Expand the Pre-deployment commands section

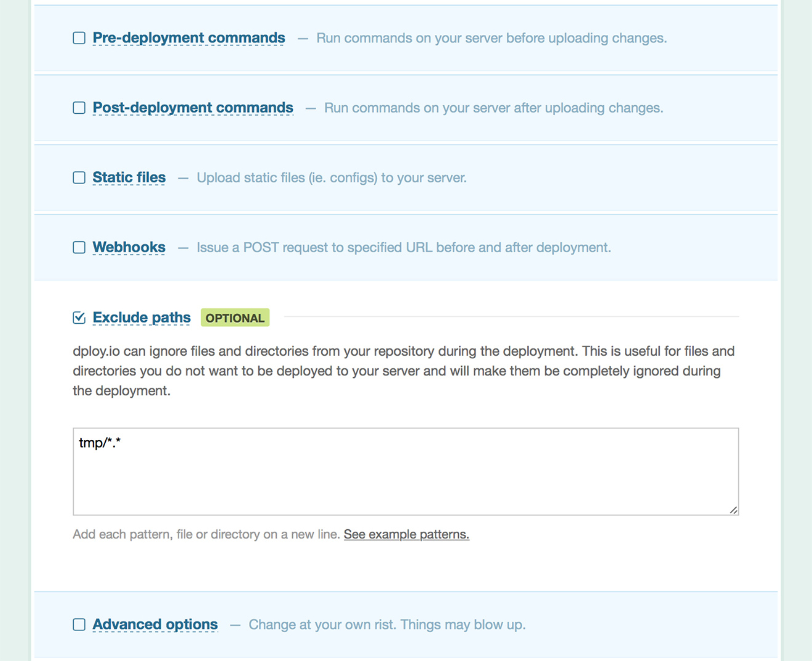[x=189, y=38]
